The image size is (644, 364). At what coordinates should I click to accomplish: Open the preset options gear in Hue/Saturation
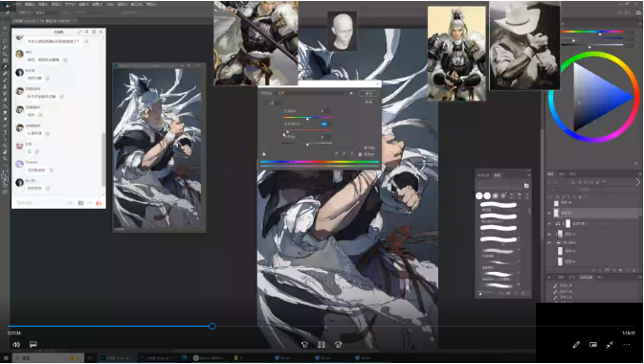pos(351,93)
